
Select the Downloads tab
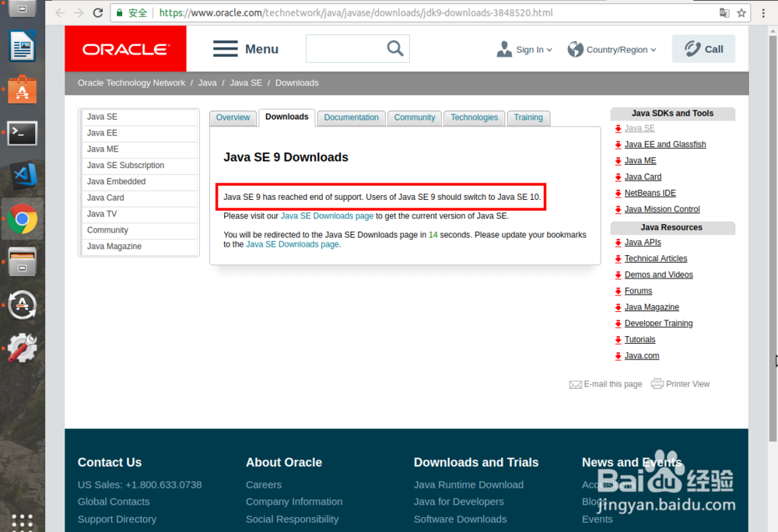(287, 117)
